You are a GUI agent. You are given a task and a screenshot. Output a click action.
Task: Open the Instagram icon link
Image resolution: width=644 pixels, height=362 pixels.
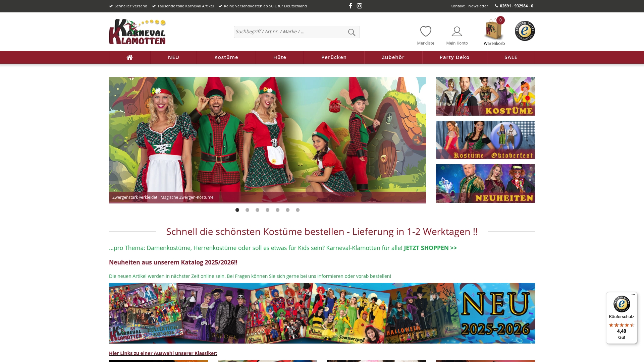[360, 6]
